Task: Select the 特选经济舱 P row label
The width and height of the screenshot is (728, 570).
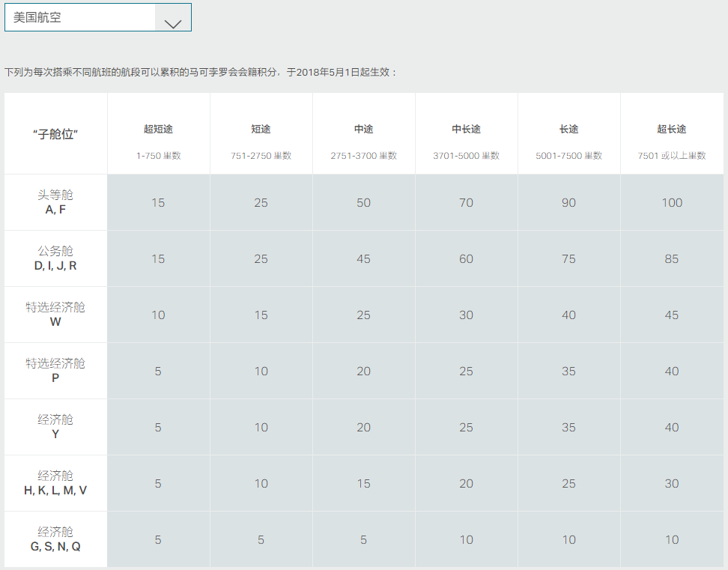Action: coord(55,371)
